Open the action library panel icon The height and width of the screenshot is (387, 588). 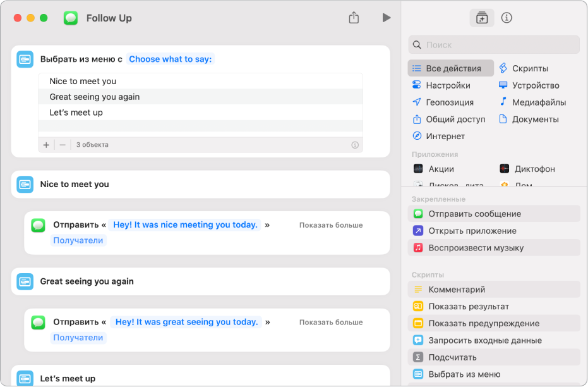(481, 18)
